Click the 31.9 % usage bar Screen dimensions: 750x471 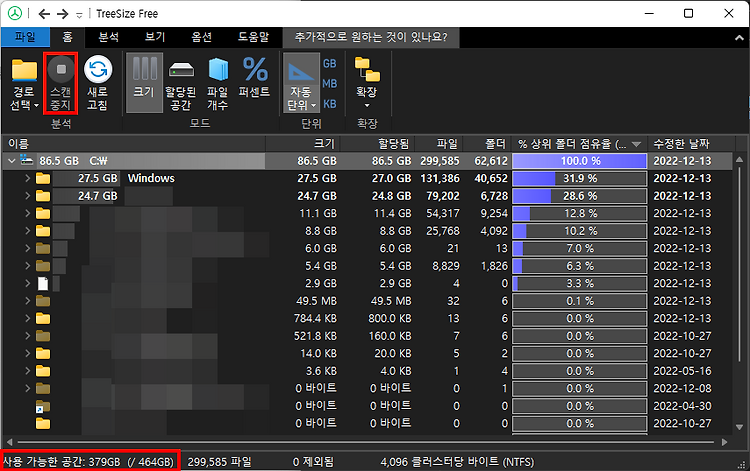pyautogui.click(x=579, y=178)
